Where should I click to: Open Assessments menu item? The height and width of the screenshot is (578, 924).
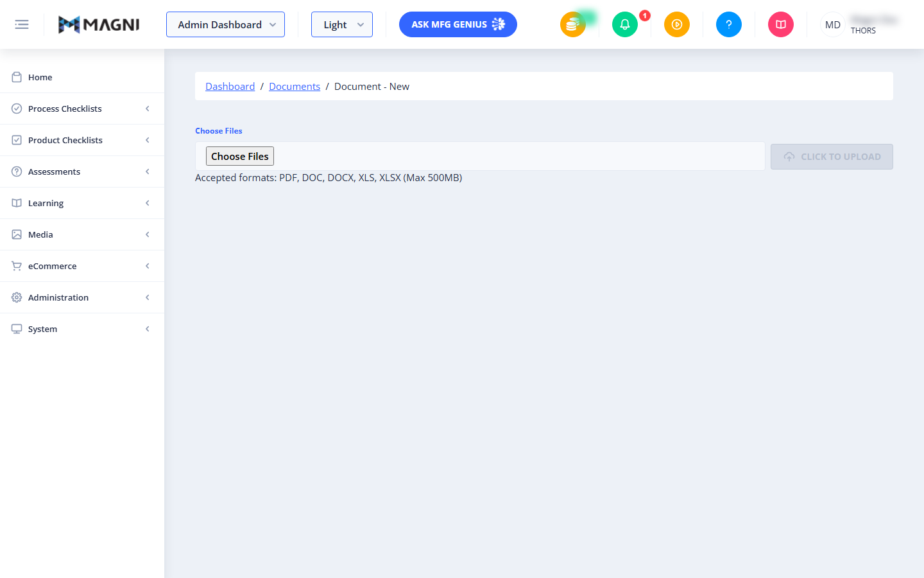pos(82,171)
